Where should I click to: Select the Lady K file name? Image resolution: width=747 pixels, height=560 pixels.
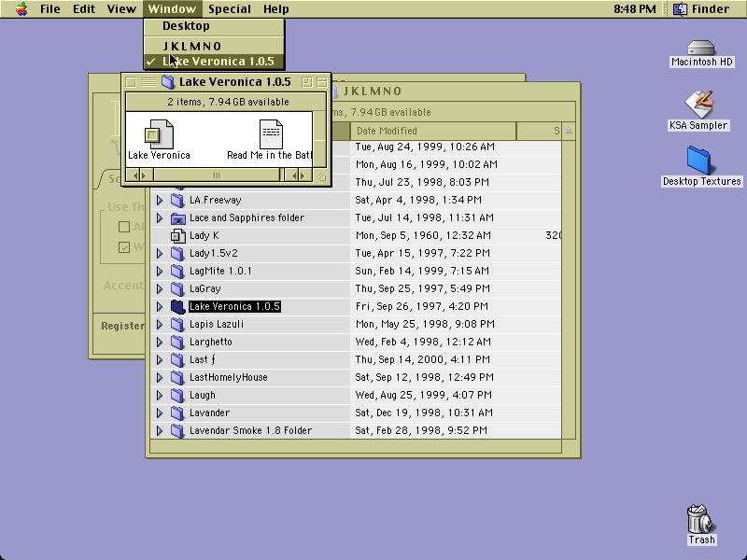(204, 236)
